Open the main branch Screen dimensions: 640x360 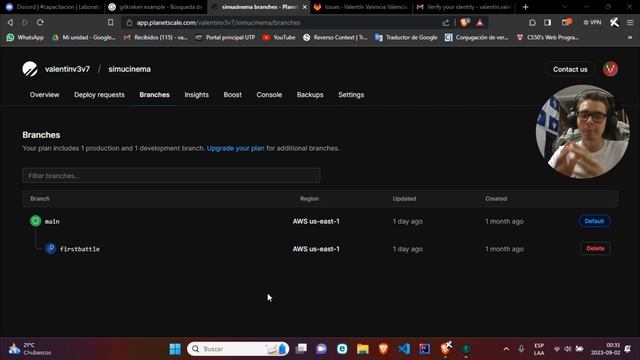pos(52,221)
